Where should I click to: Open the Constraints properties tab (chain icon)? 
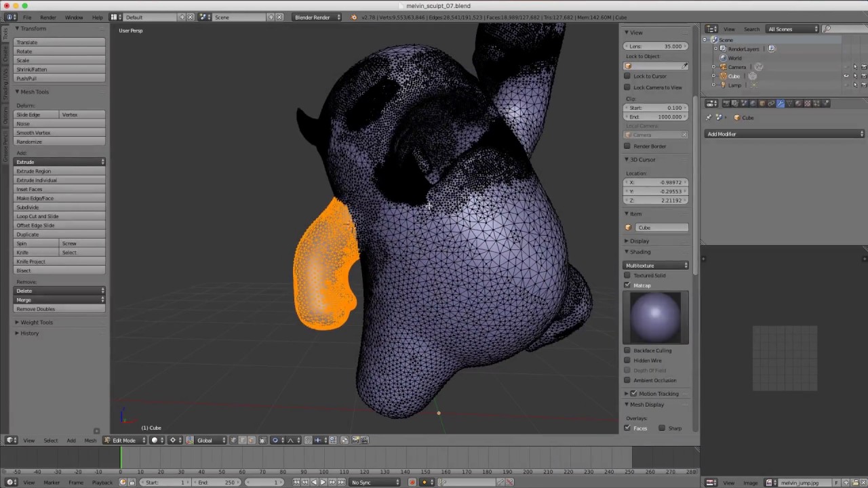pyautogui.click(x=771, y=103)
